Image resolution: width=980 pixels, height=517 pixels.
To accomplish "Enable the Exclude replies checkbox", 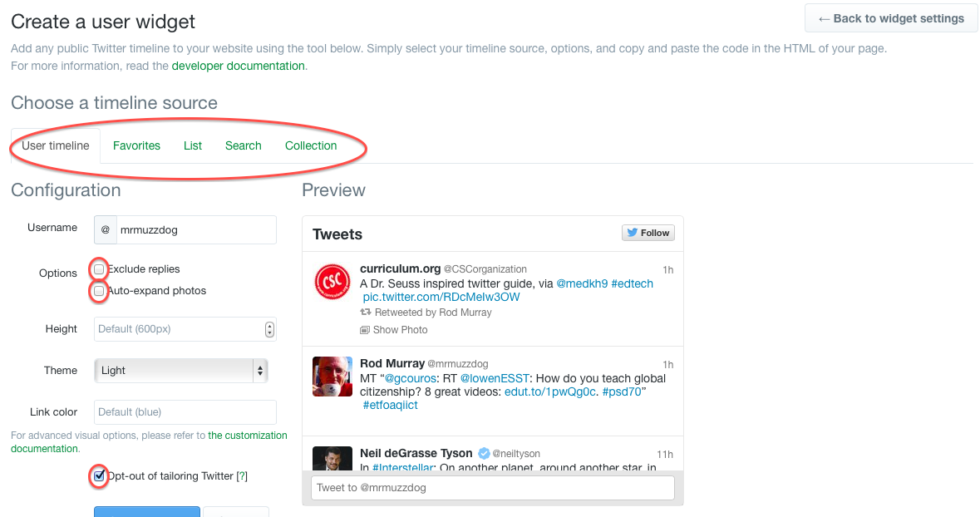I will tap(100, 269).
